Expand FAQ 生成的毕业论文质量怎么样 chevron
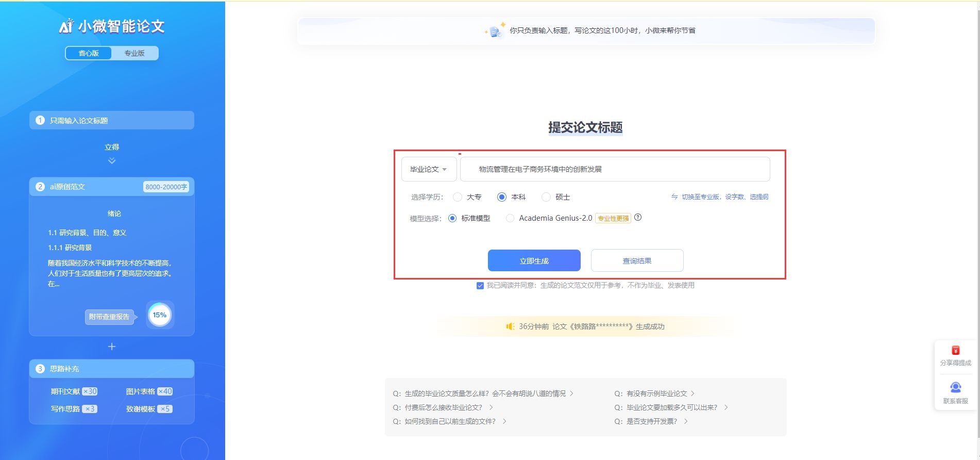 [x=571, y=393]
